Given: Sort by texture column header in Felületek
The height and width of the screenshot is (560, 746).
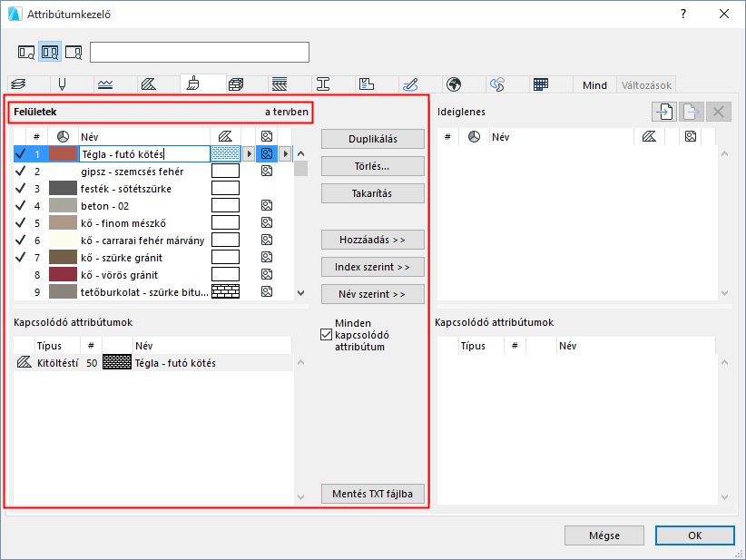Looking at the screenshot, I should (267, 137).
